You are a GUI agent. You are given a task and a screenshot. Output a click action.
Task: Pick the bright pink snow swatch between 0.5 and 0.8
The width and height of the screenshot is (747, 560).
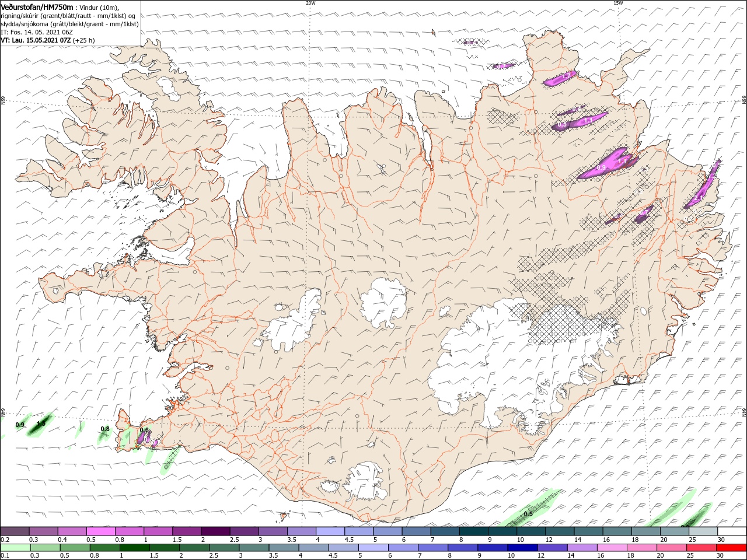pos(101,531)
